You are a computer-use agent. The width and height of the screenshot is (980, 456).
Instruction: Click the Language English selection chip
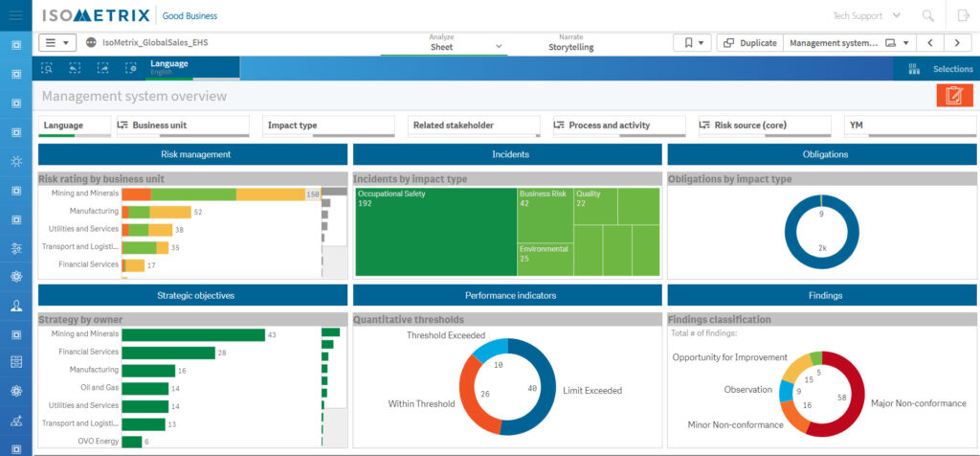(192, 68)
